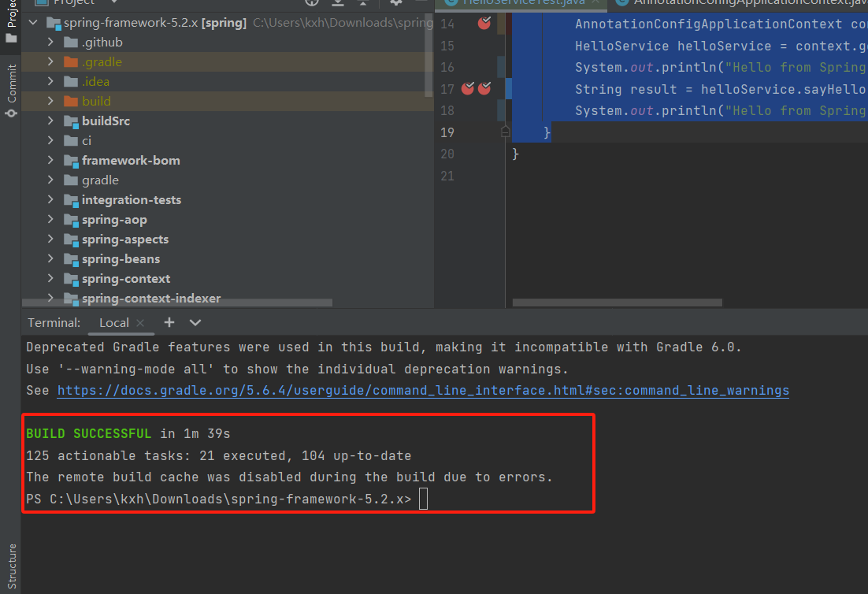The image size is (868, 594).
Task: Click 'Deprecated Gradle features' terminal line
Action: pyautogui.click(x=383, y=347)
